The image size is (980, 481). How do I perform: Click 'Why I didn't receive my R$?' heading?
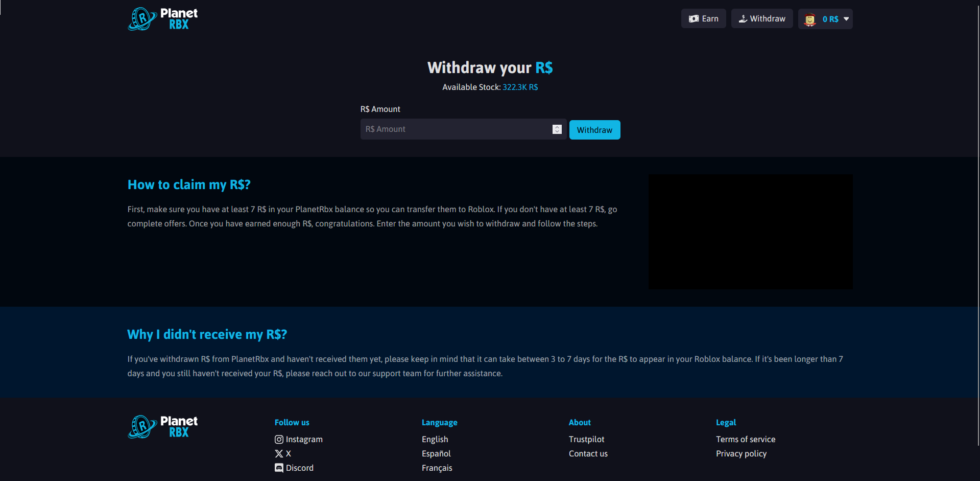coord(207,334)
